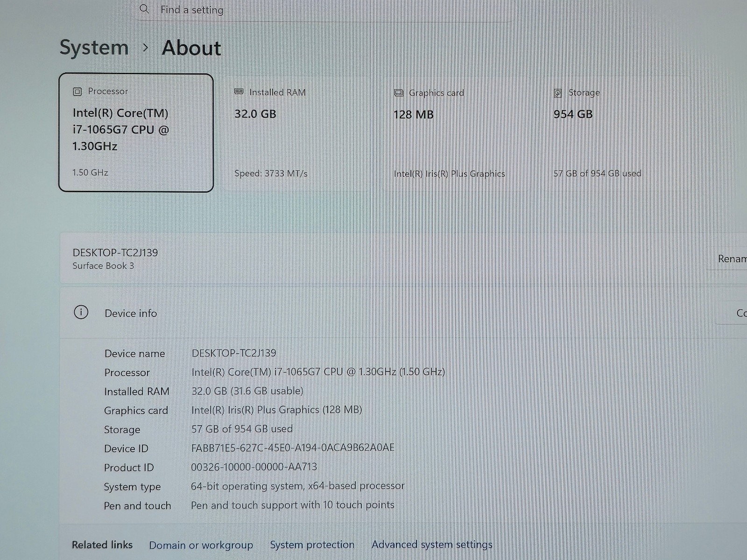
Task: Click 32.0 GB (31.6 GB usable) value
Action: (x=247, y=391)
